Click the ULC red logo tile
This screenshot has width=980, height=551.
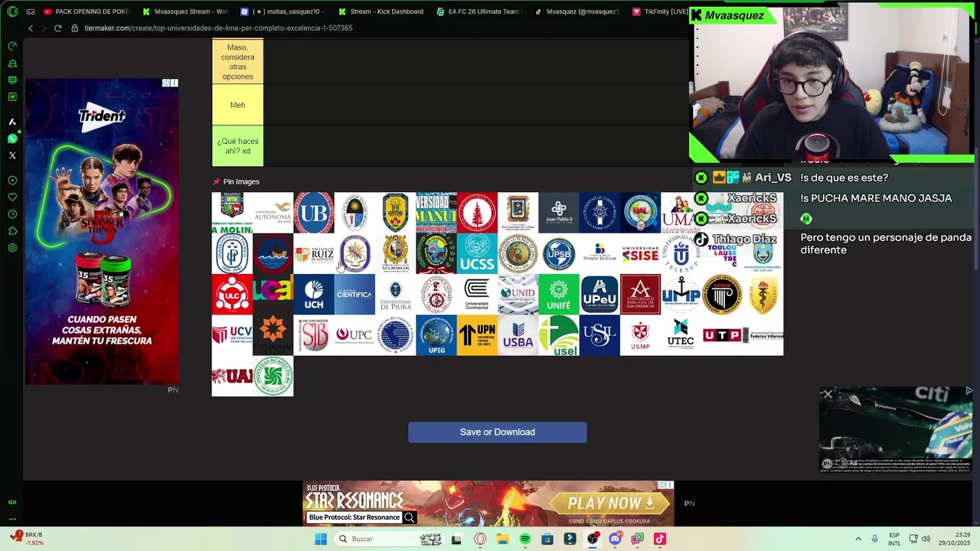click(232, 295)
